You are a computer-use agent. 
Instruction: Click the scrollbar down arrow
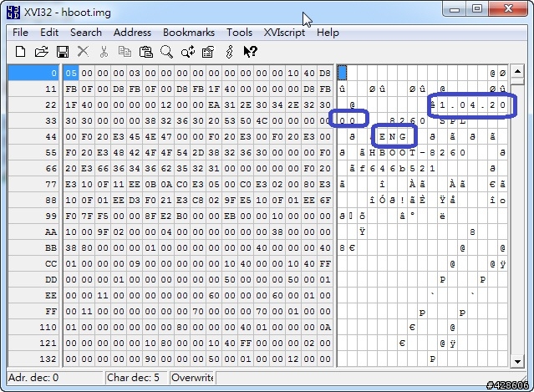tap(517, 361)
